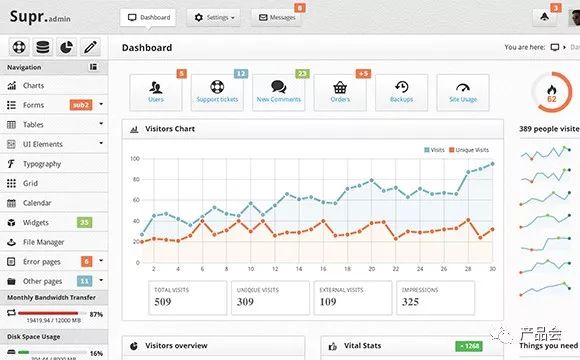
Task: Open the database stack icon shortcut
Action: [43, 47]
